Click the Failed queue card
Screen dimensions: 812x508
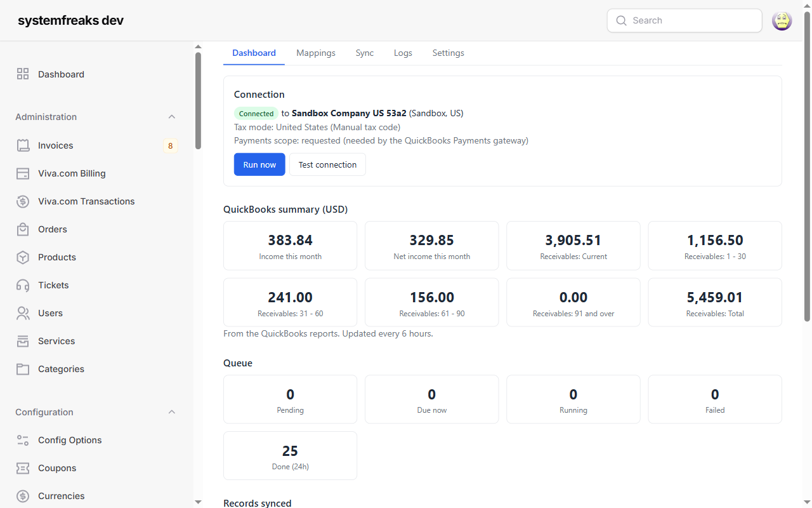point(715,399)
